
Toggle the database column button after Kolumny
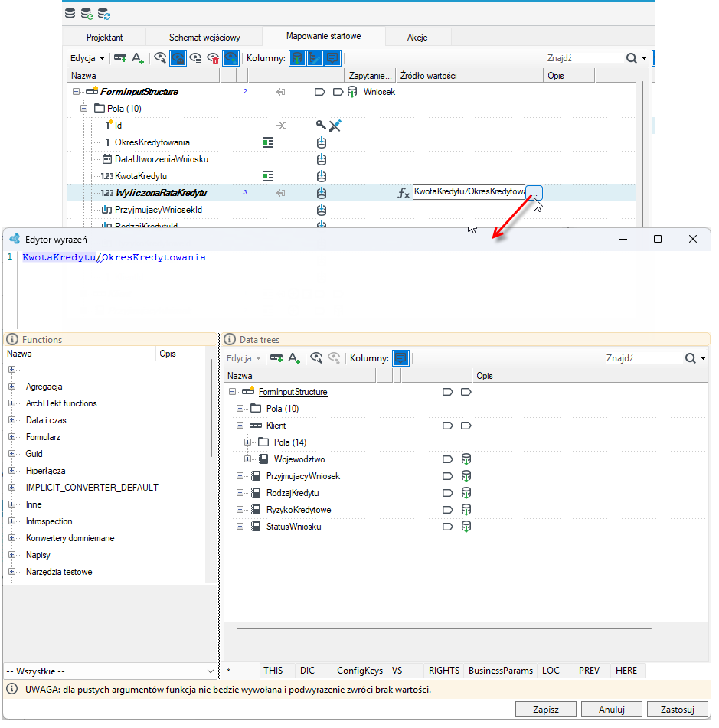tap(297, 58)
